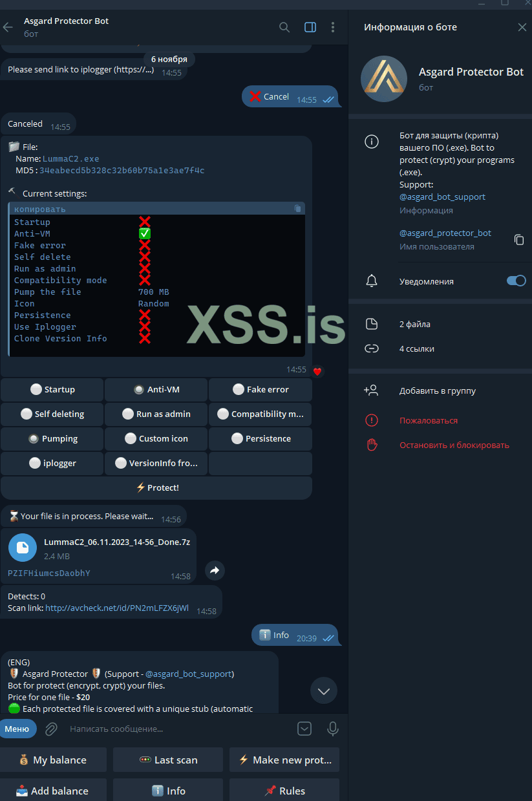The width and height of the screenshot is (532, 801).
Task: Toggle the Startup option button
Action: coord(52,390)
